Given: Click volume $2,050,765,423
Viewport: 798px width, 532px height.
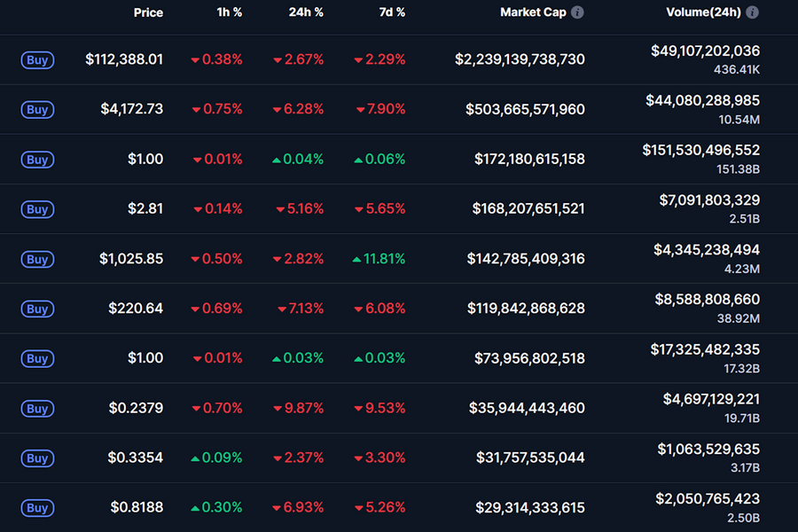Looking at the screenshot, I should tap(708, 499).
